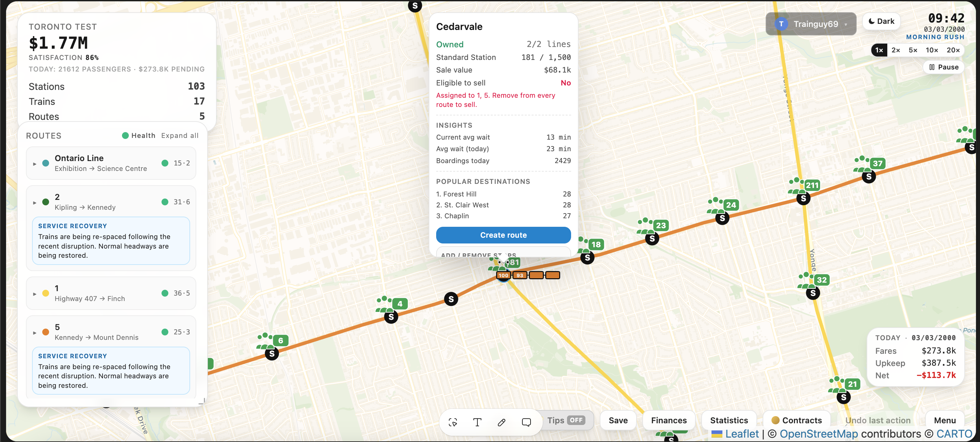Expand all routes
The height and width of the screenshot is (442, 980).
point(180,136)
